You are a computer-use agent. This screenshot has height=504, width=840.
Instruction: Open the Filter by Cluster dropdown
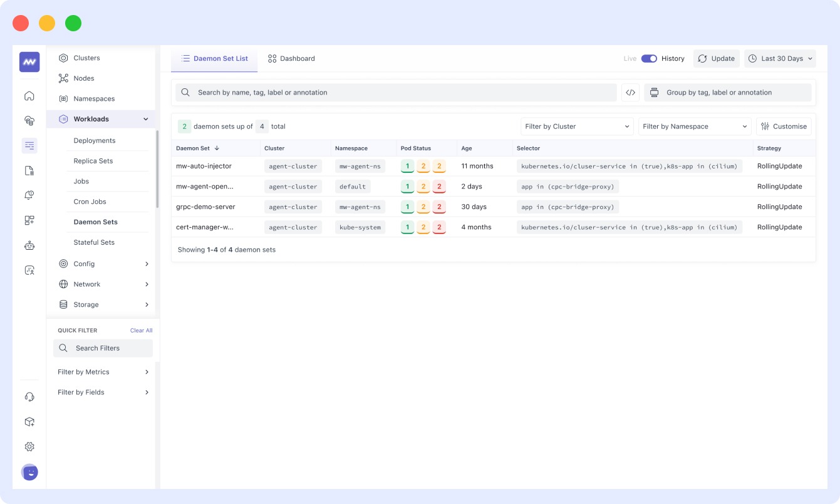tap(576, 126)
